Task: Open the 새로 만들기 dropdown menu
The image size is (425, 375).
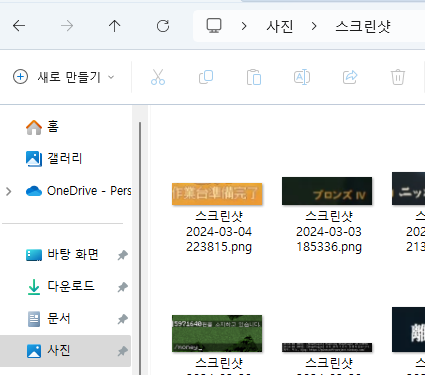Action: point(64,77)
